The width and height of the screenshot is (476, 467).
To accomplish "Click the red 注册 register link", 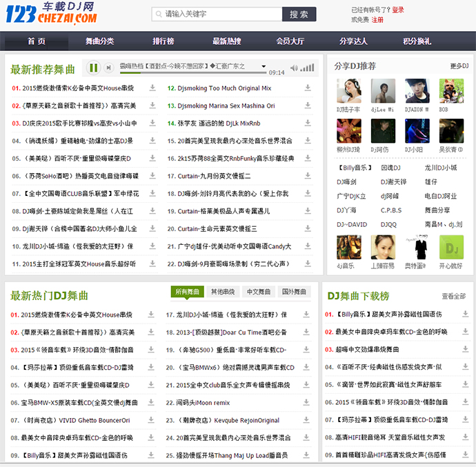I will (x=377, y=20).
